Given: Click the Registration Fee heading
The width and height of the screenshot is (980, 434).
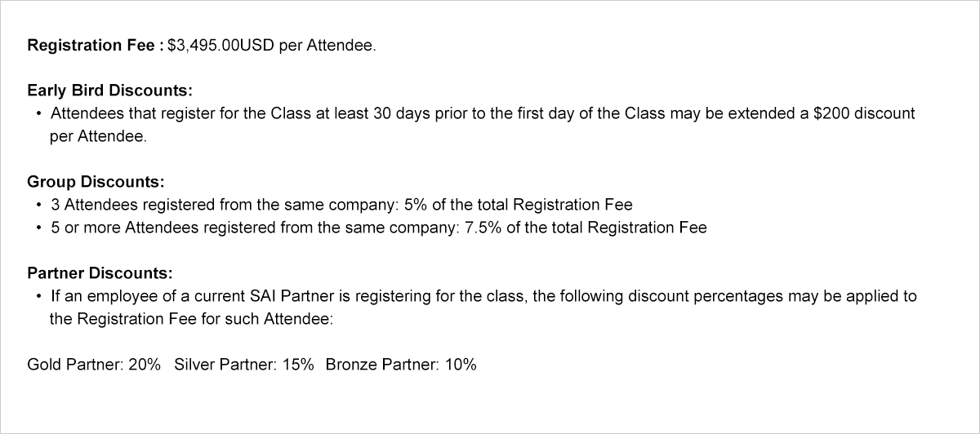Looking at the screenshot, I should point(96,46).
